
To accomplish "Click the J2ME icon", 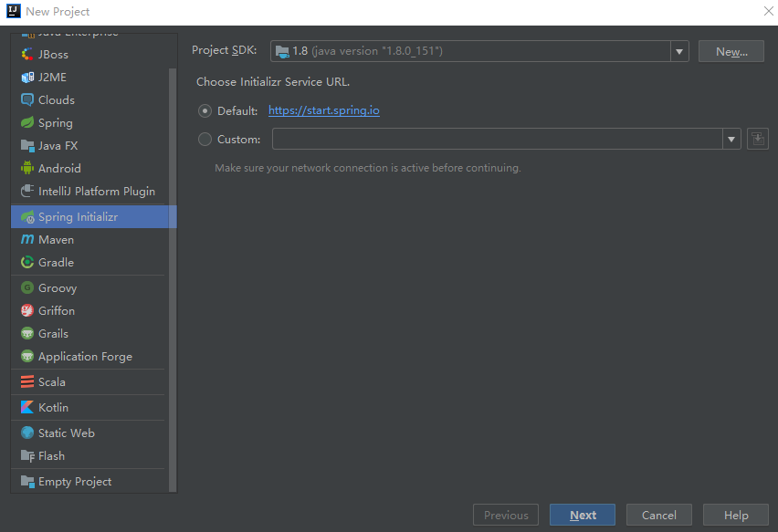I will click(27, 78).
